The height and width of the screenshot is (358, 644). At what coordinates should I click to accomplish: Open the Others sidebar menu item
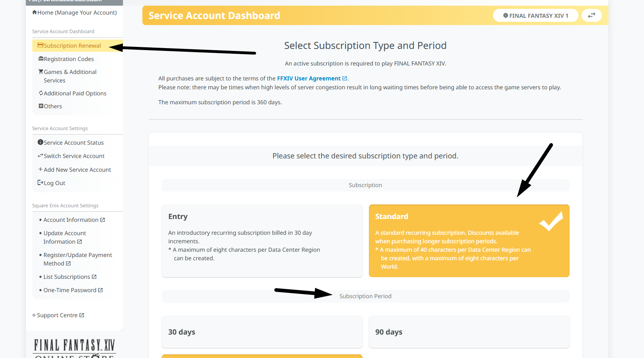tap(53, 106)
